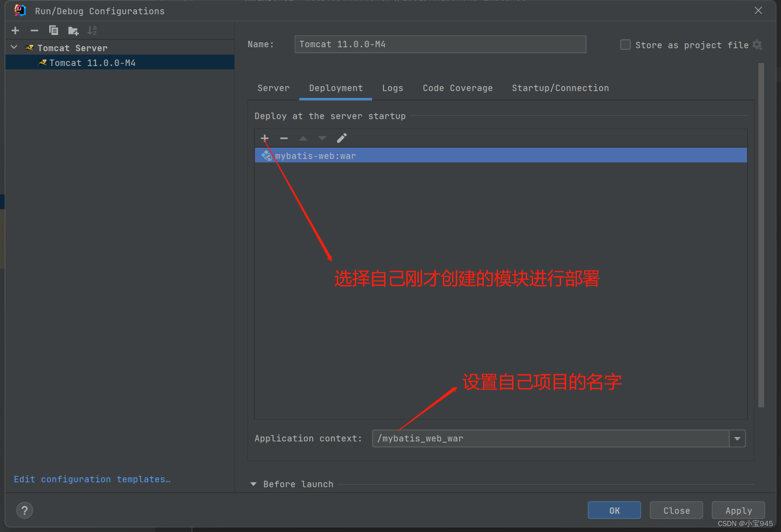Click the Close button
This screenshot has width=781, height=532.
(x=676, y=510)
